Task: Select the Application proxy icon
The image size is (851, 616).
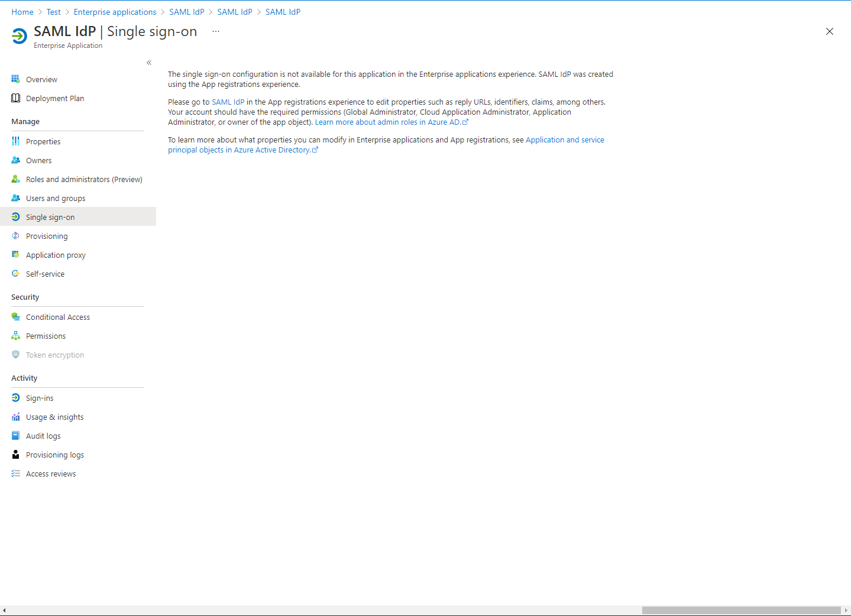Action: (x=15, y=255)
